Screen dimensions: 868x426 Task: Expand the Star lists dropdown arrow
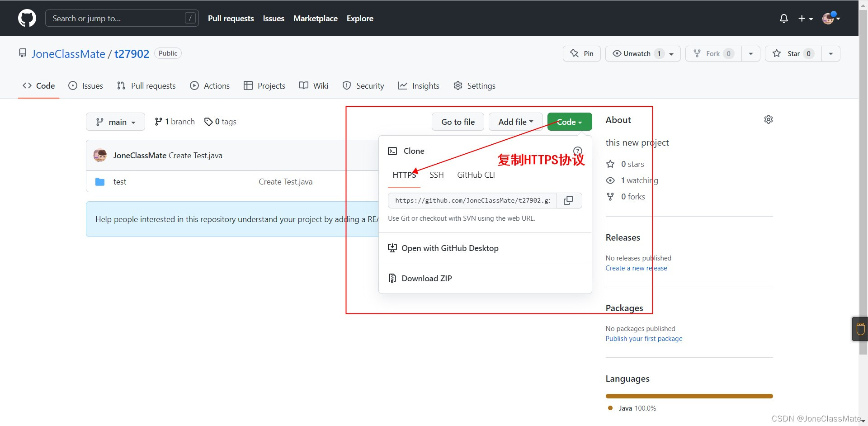(x=831, y=53)
